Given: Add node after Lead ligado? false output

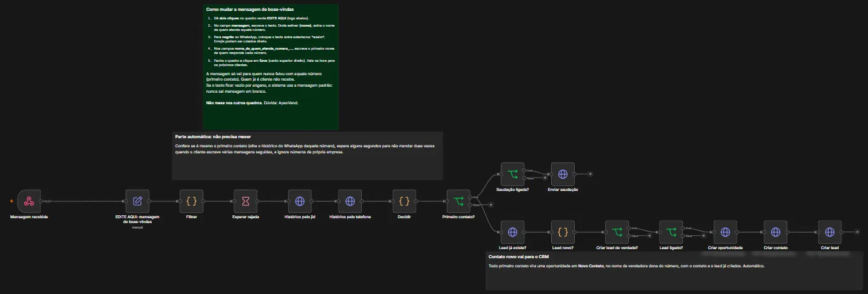Looking at the screenshot, I should [x=704, y=236].
